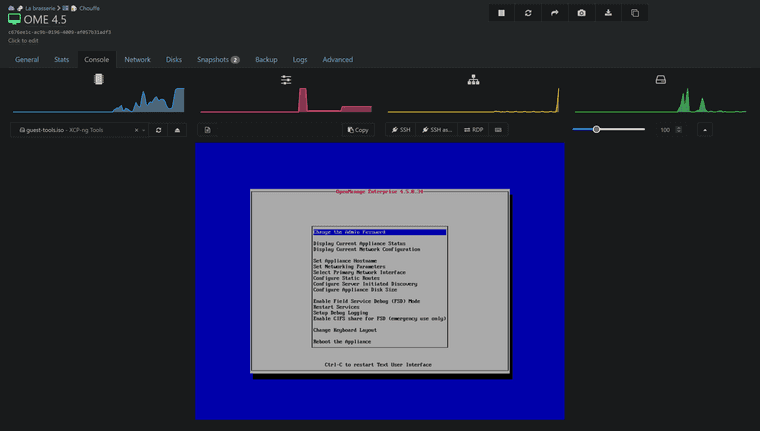Click the SSH button
Image resolution: width=760 pixels, height=431 pixels.
400,130
